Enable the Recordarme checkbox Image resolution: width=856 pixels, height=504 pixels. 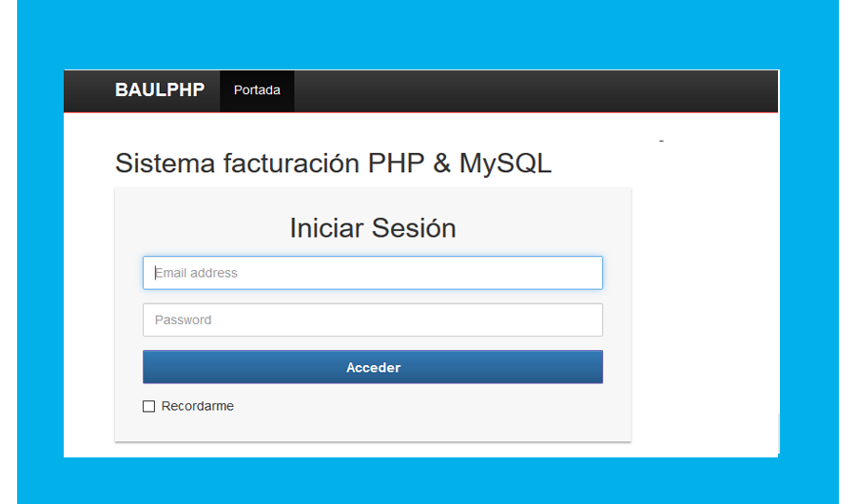coord(148,406)
